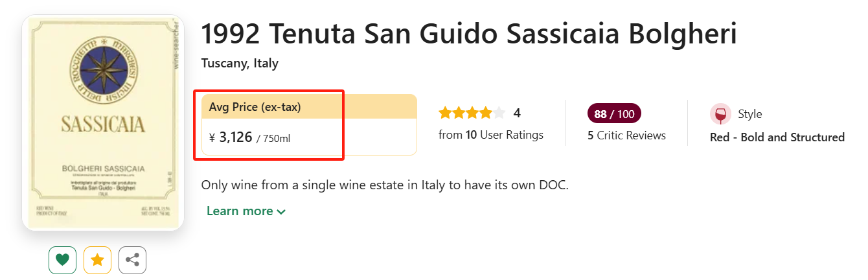Click the grey fifth rating star
This screenshot has width=868, height=280.
[499, 113]
